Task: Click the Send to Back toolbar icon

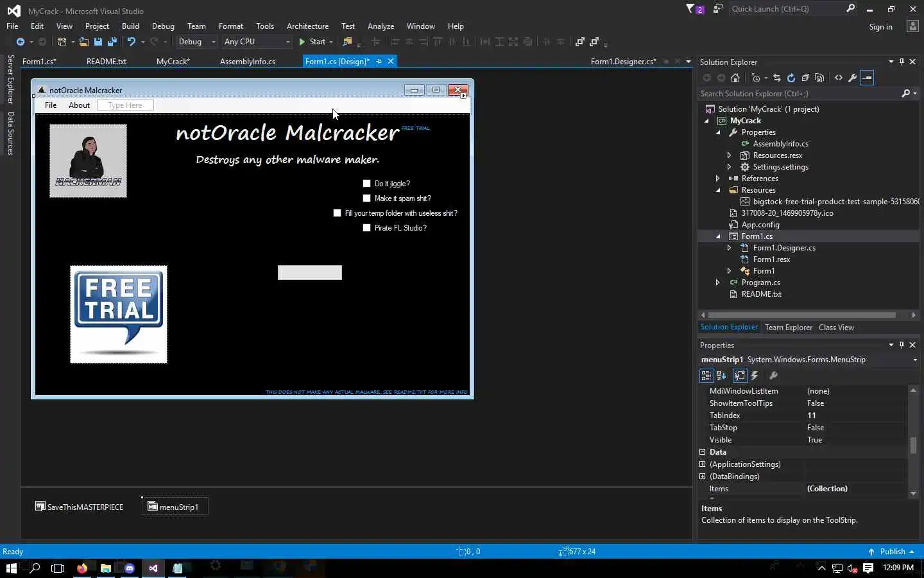Action: click(594, 42)
